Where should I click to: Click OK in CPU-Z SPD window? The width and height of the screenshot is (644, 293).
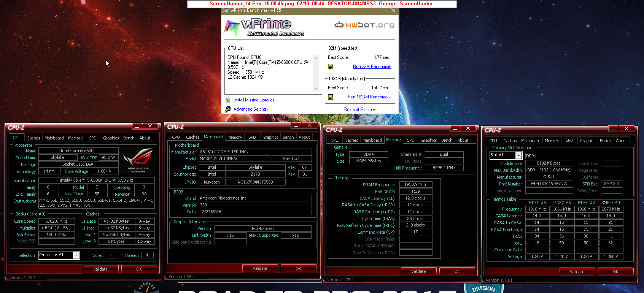pos(615,272)
